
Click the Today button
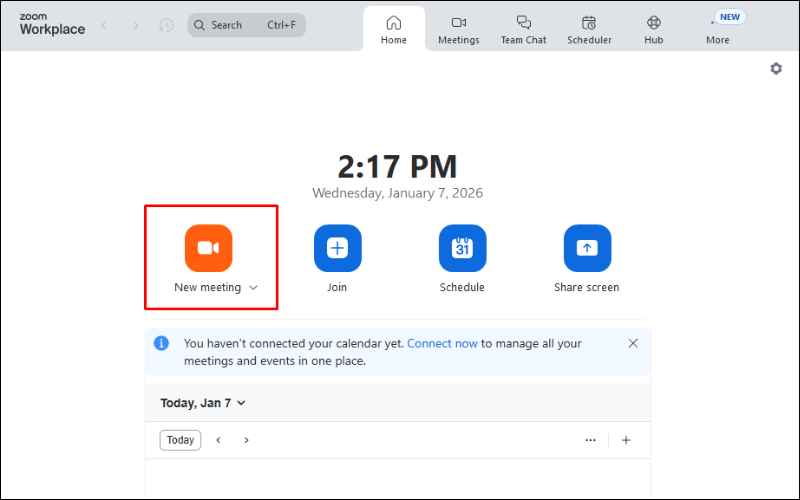coord(180,440)
